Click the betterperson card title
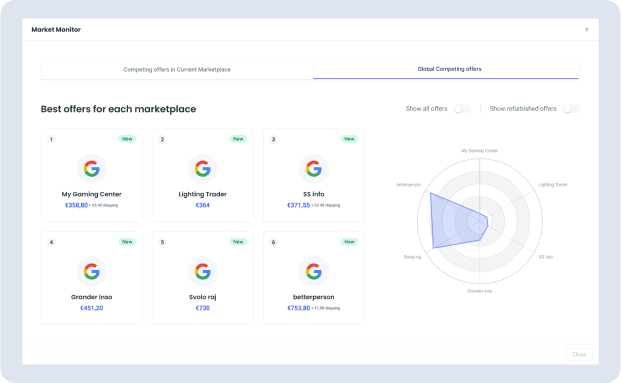 click(314, 297)
